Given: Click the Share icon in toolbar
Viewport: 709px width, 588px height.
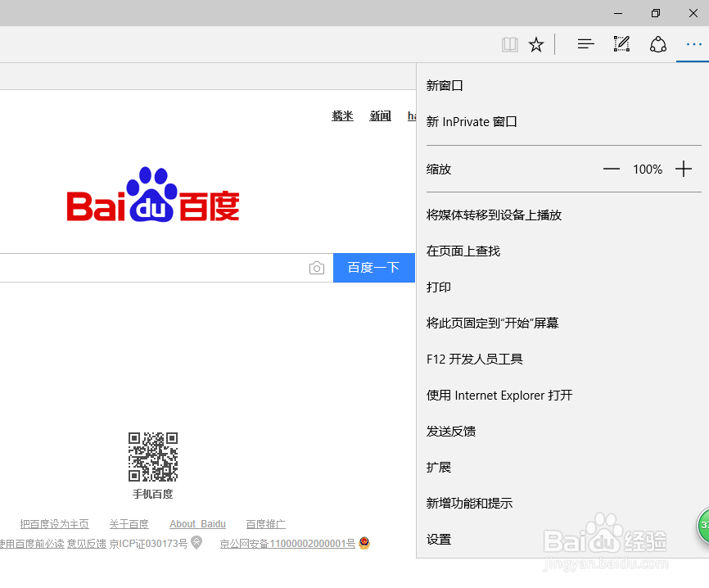Looking at the screenshot, I should coord(658,44).
